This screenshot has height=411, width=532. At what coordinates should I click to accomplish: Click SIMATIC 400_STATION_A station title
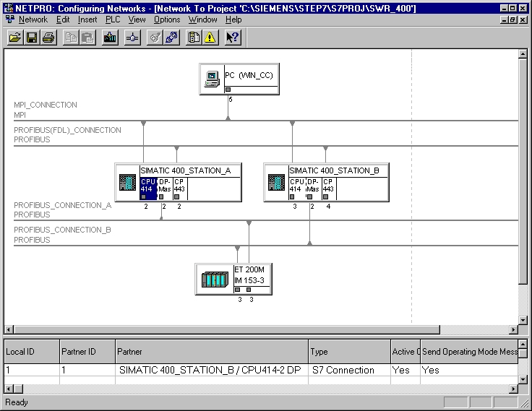click(x=186, y=170)
